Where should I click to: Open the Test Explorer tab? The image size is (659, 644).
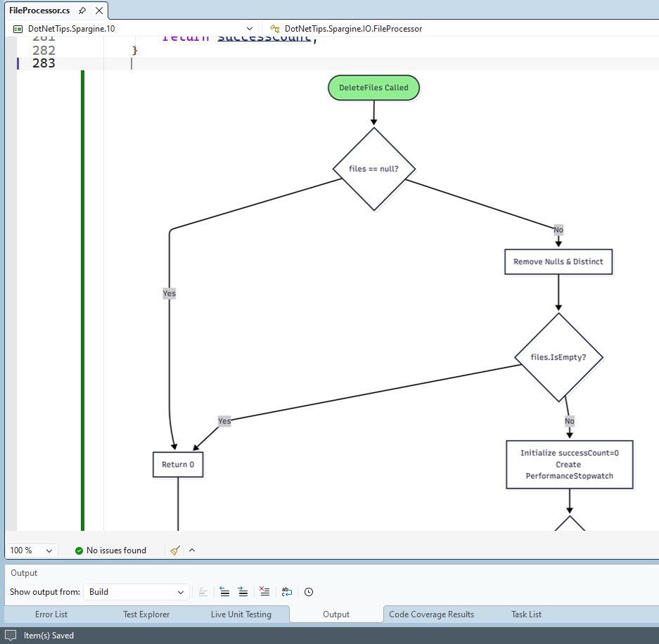tap(146, 614)
